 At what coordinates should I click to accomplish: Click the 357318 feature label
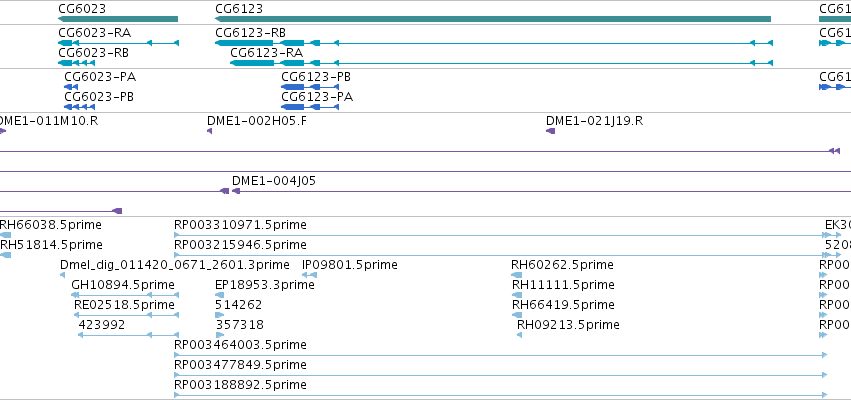pyautogui.click(x=240, y=325)
